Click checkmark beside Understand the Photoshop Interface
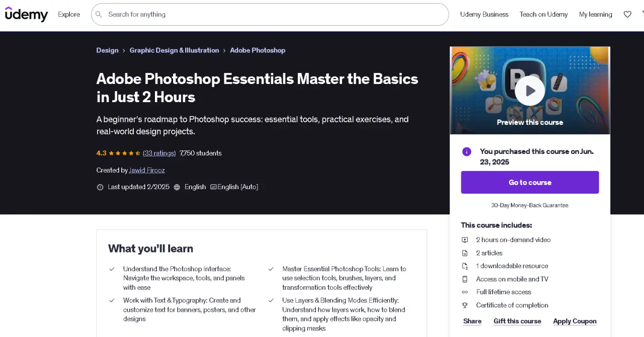 tap(112, 269)
